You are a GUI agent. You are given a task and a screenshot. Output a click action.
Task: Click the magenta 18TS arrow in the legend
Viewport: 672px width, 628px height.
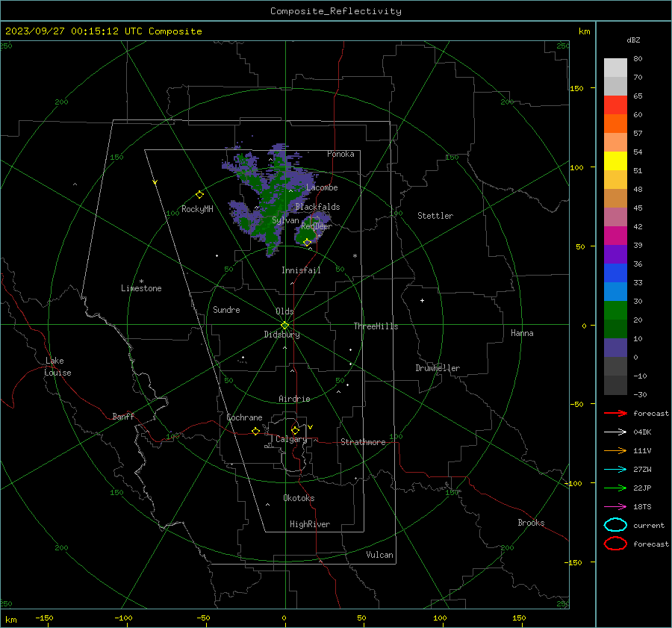pos(615,507)
